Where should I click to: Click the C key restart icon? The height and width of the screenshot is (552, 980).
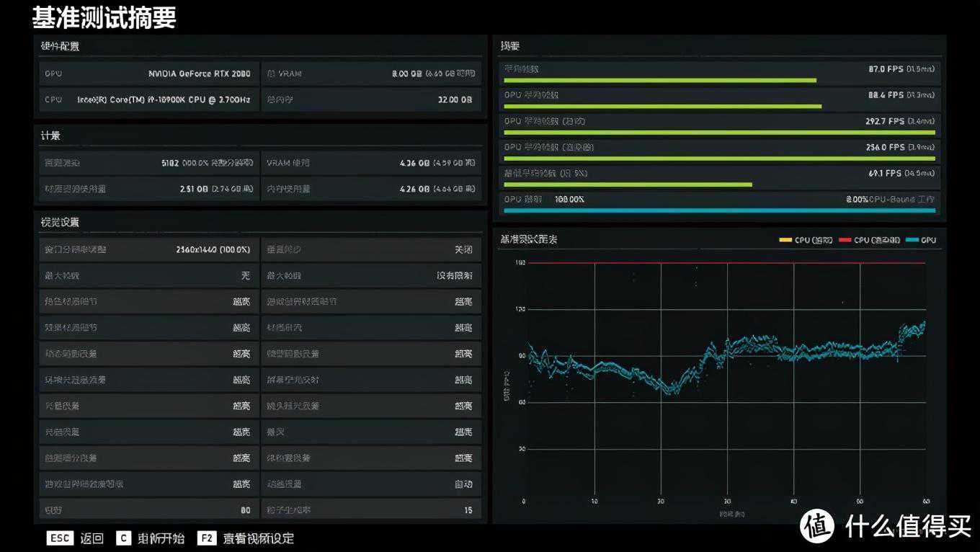[124, 538]
